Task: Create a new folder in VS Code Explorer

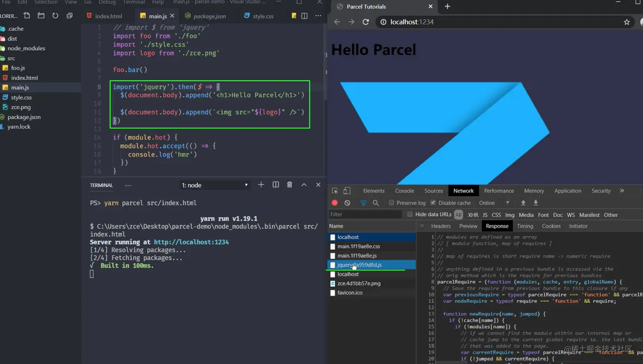Action: pyautogui.click(x=41, y=16)
